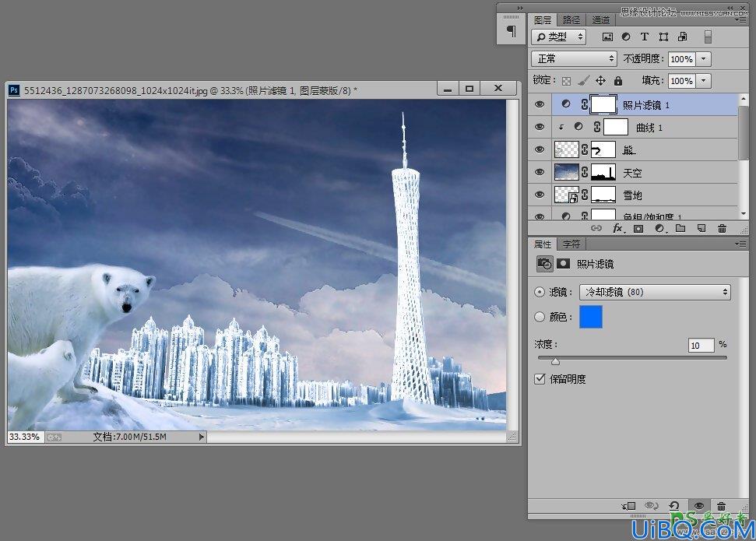This screenshot has height=541, width=756.
Task: Select the 滤镜 radio button
Action: click(x=540, y=292)
